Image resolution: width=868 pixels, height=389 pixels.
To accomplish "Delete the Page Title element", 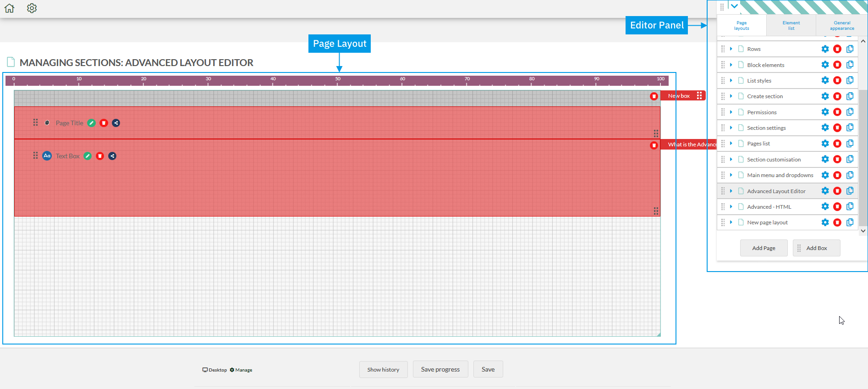I will (104, 123).
